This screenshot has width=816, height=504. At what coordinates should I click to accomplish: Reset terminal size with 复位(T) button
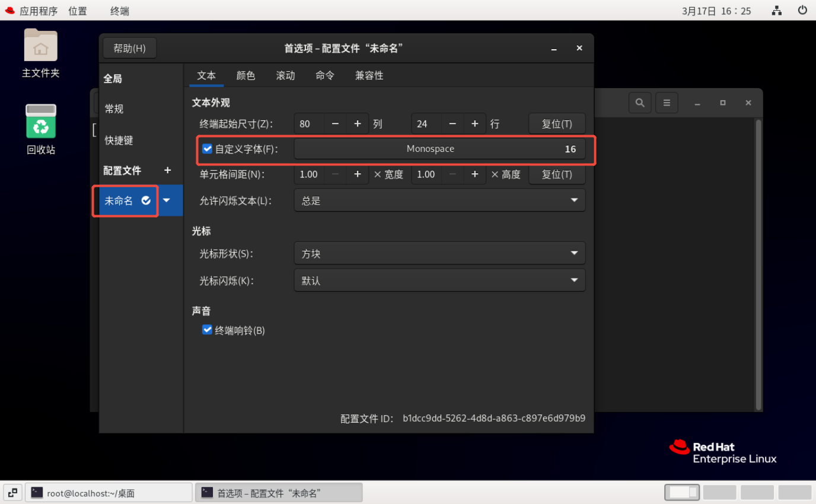(557, 124)
